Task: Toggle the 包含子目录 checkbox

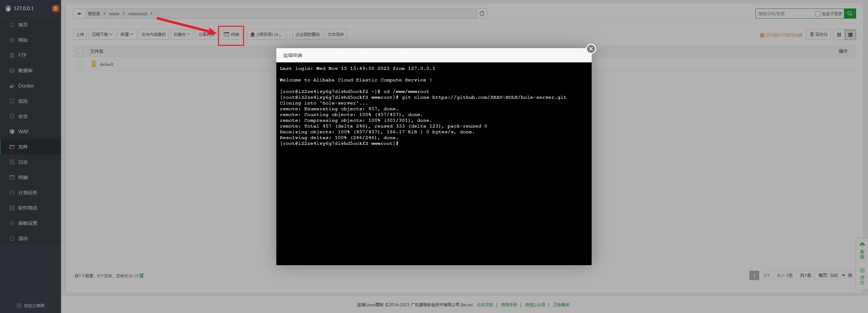Action: point(817,14)
